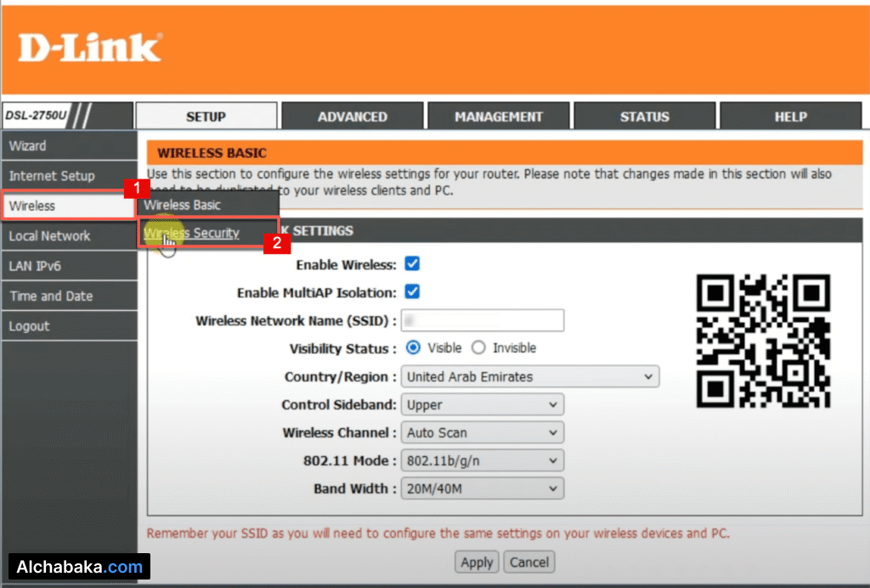The width and height of the screenshot is (870, 588).
Task: Open the Band Width dropdown
Action: (483, 489)
